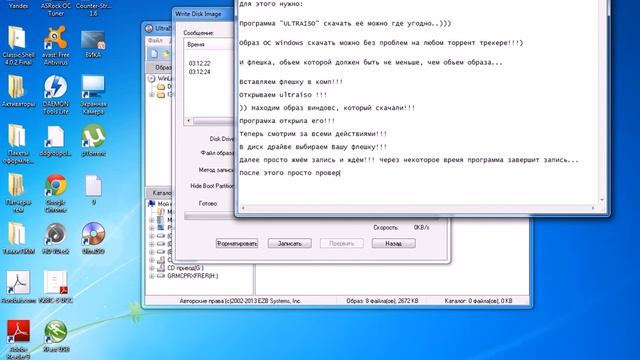Place cursor after после этого просто провер
640x360 pixels.
click(340, 173)
